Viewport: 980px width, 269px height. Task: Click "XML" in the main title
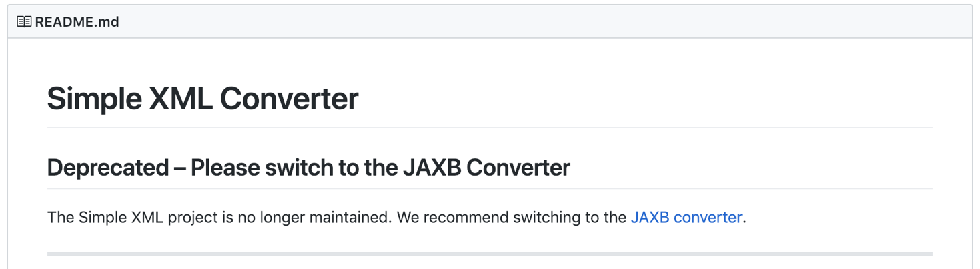[180, 99]
